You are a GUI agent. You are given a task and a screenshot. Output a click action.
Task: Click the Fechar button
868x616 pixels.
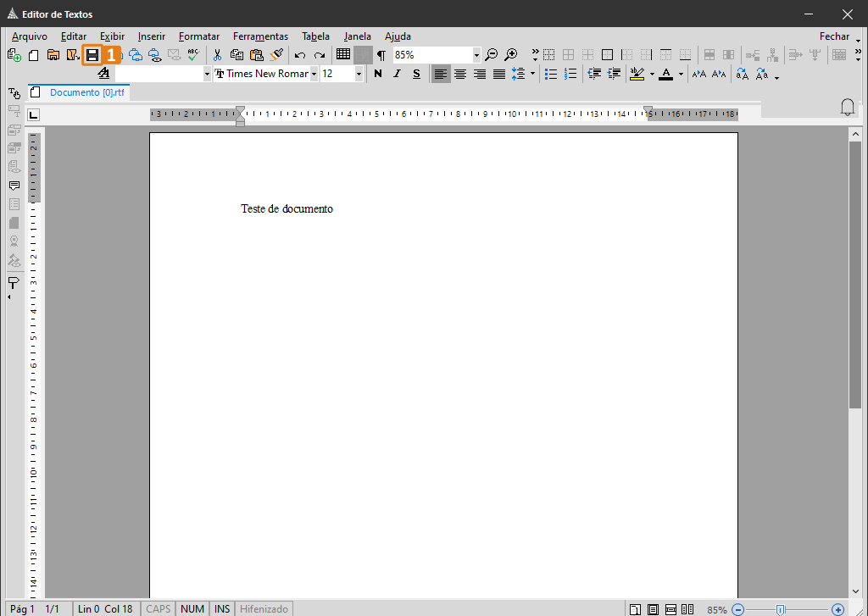tap(834, 36)
